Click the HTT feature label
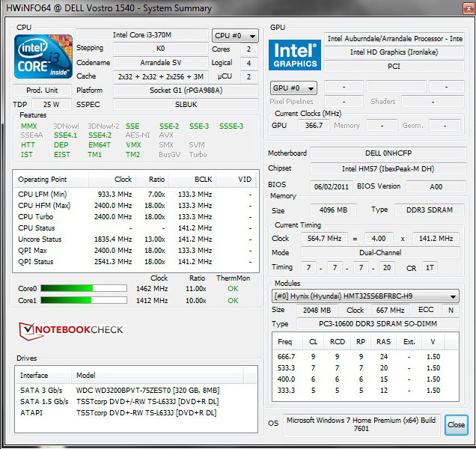The image size is (476, 449). [x=28, y=145]
